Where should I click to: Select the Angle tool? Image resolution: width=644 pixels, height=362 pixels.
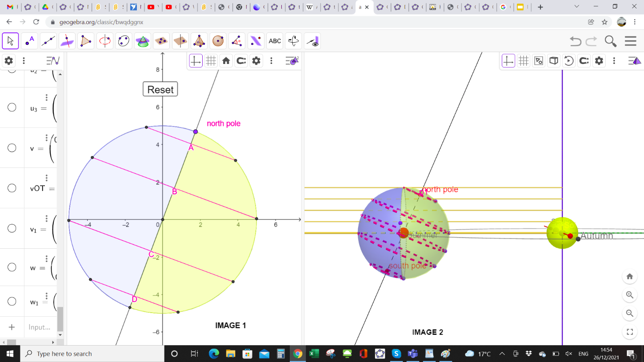tap(237, 41)
